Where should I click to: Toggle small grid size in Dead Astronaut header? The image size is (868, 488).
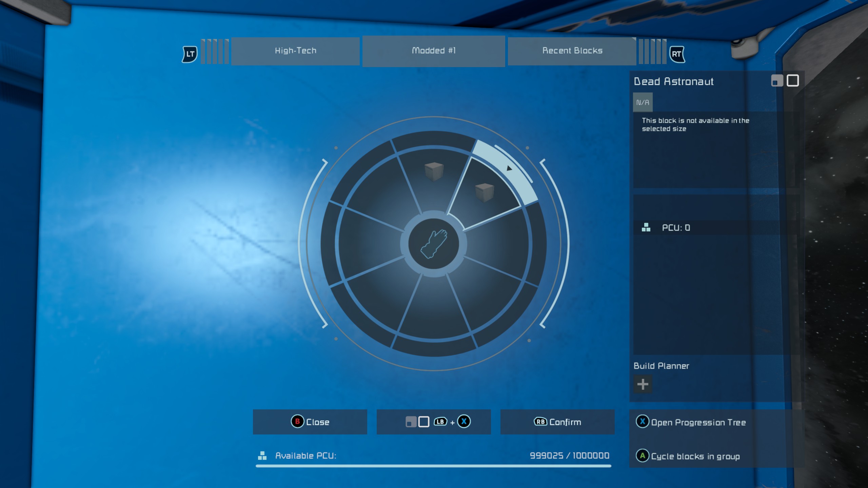[777, 81]
